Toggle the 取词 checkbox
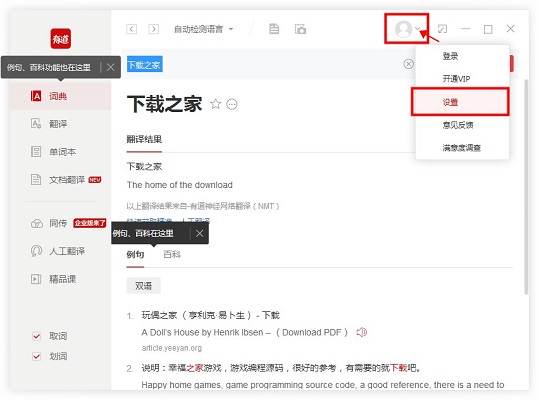The image size is (539, 400). click(x=36, y=336)
